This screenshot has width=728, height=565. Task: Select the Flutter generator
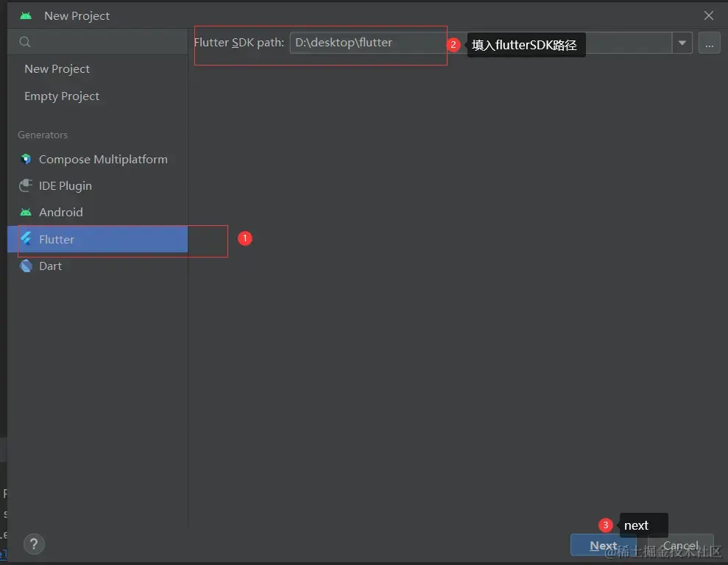[x=97, y=239]
